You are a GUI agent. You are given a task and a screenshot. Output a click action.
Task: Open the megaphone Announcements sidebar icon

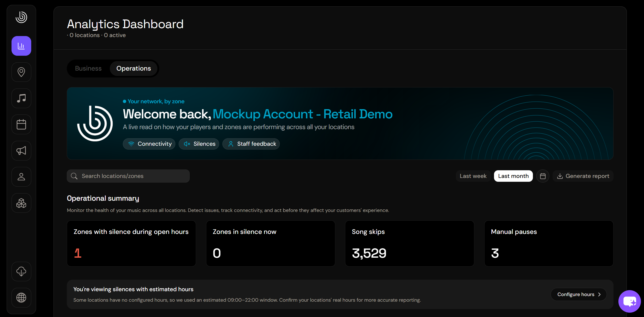click(21, 151)
